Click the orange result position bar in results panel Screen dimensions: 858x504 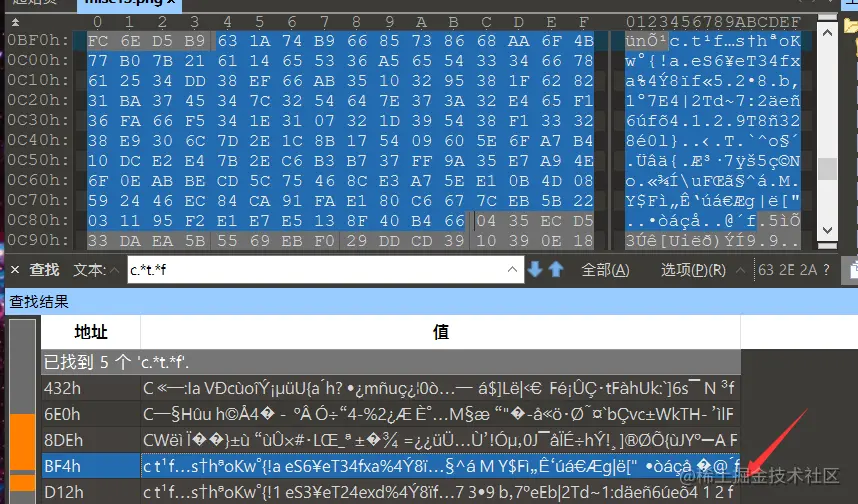(x=23, y=441)
